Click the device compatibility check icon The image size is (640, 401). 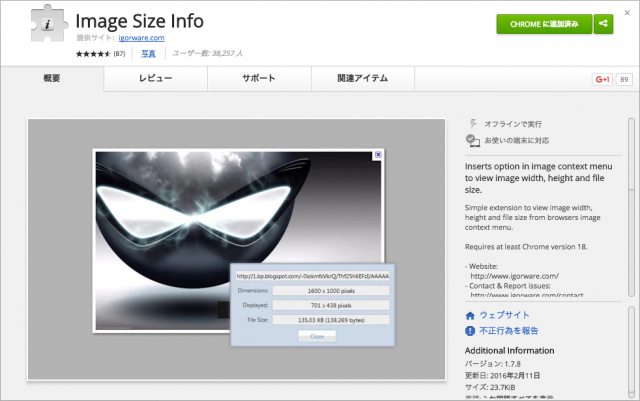pos(473,141)
